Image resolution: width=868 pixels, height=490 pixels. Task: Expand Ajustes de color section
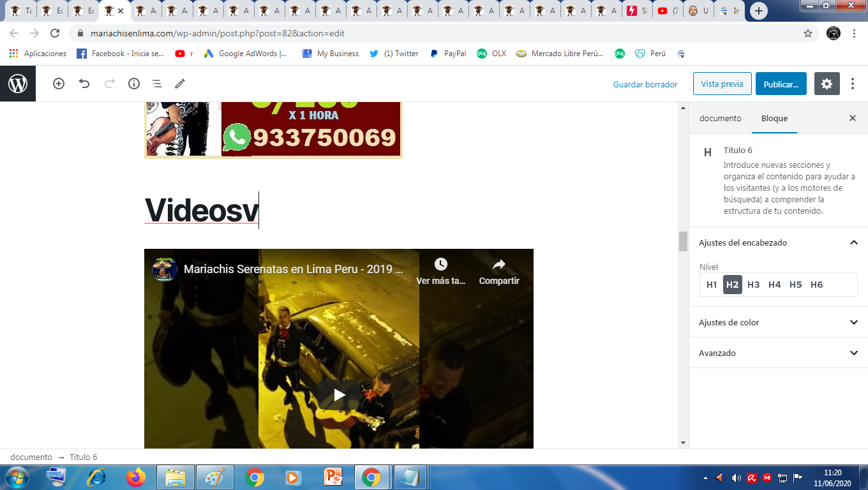pos(853,322)
